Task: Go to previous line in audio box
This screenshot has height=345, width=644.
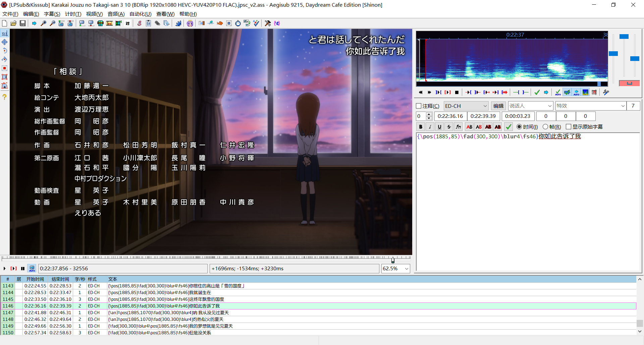Action: (420, 92)
